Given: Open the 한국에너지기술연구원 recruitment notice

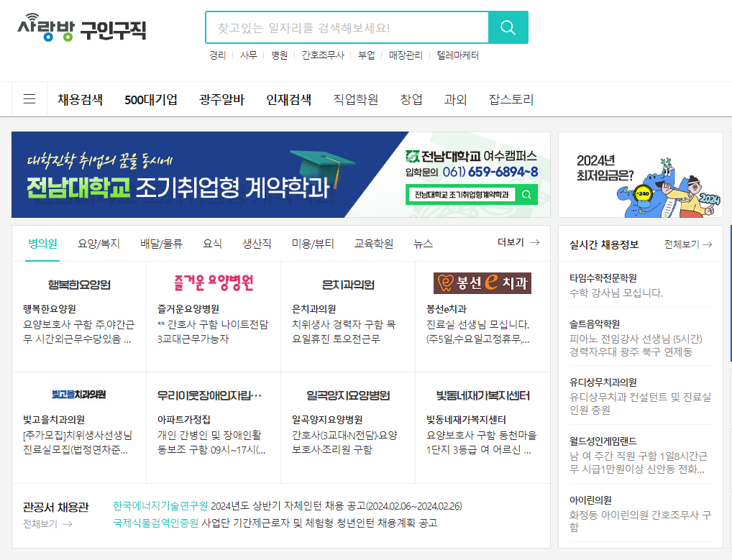Looking at the screenshot, I should [x=287, y=506].
